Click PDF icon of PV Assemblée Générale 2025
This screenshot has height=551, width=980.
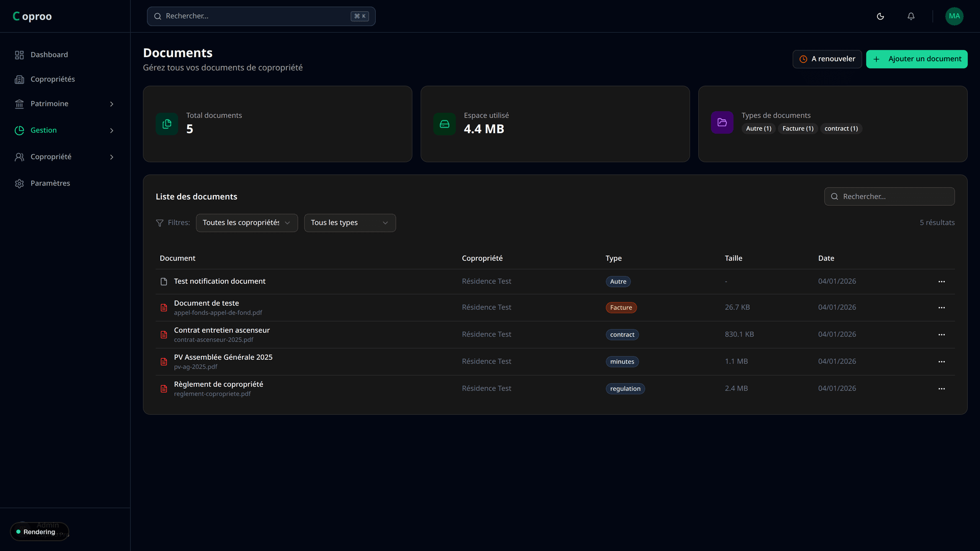[164, 362]
